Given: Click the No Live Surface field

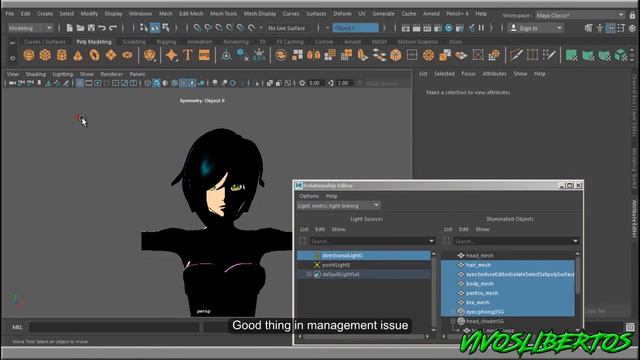Looking at the screenshot, I should click(287, 28).
